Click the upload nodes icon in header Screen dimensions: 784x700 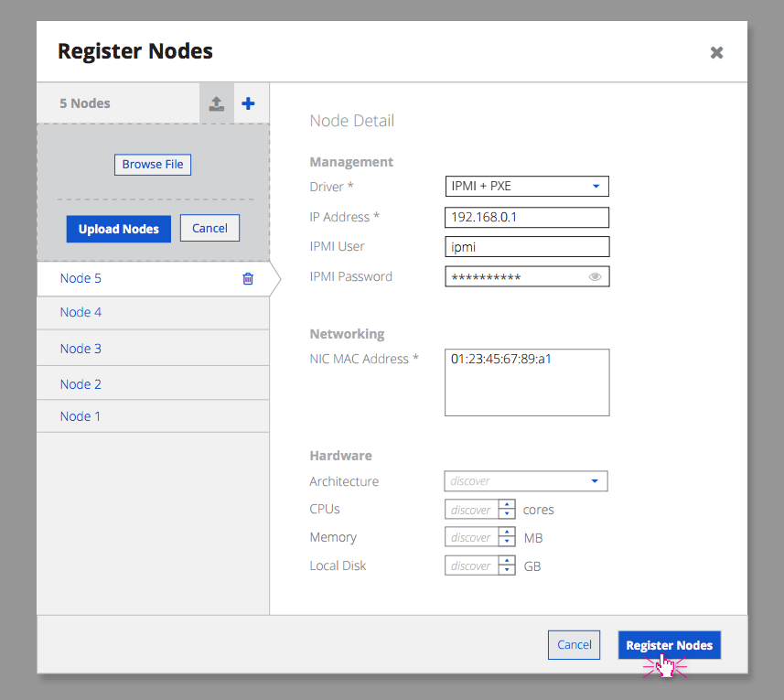pos(216,103)
